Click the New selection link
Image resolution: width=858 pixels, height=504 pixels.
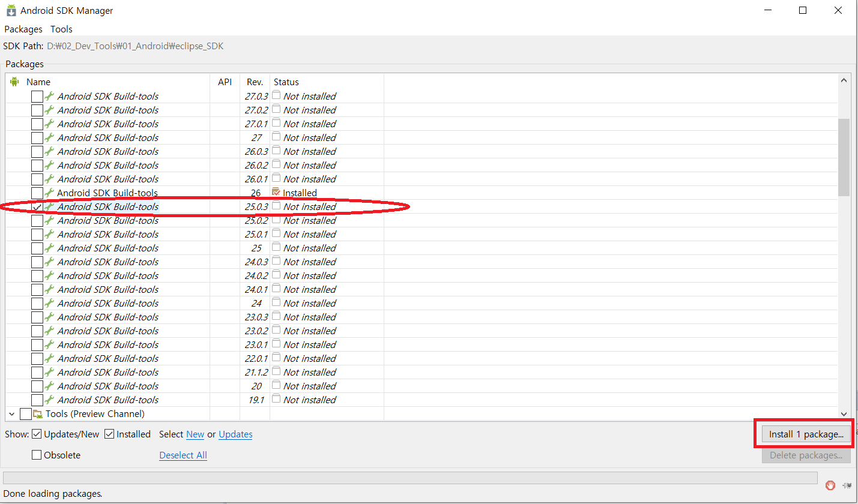[195, 434]
